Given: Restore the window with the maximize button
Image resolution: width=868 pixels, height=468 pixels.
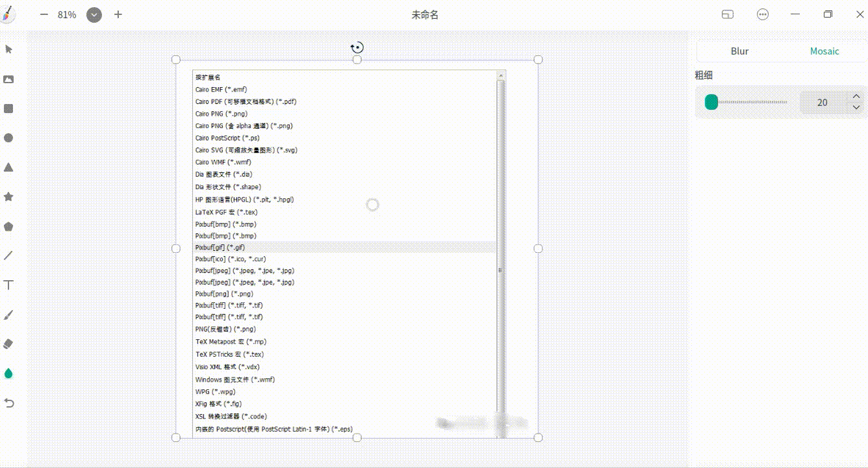Looking at the screenshot, I should point(828,14).
